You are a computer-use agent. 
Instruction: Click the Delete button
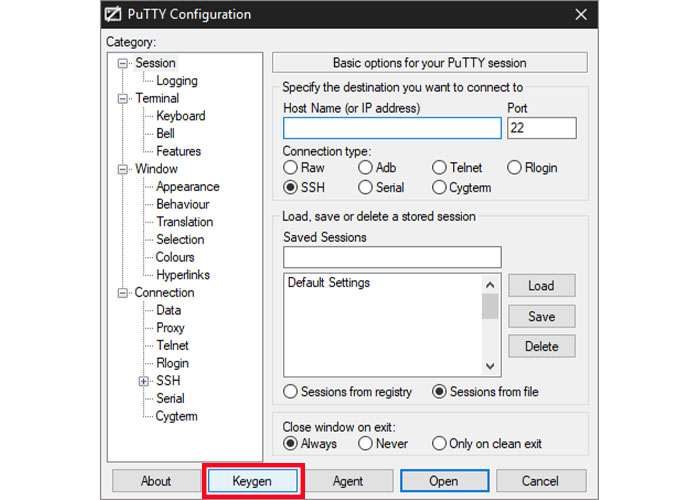tap(542, 346)
